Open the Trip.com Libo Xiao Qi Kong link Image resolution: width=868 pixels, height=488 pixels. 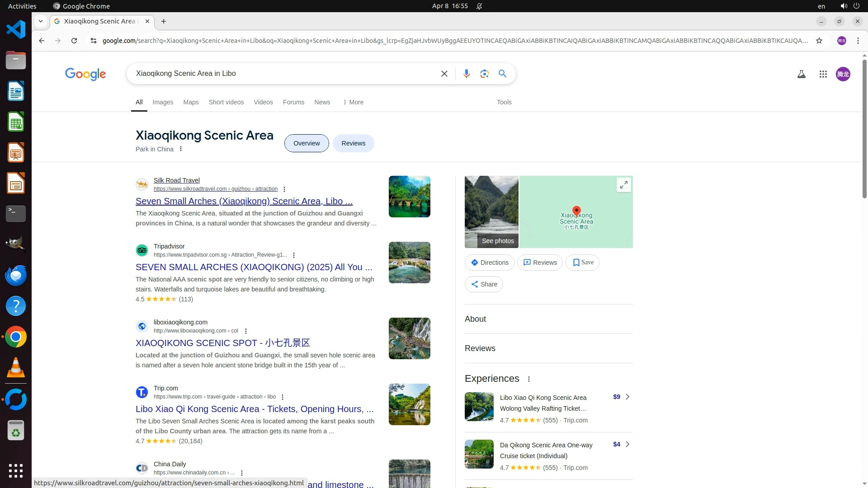coord(255,409)
